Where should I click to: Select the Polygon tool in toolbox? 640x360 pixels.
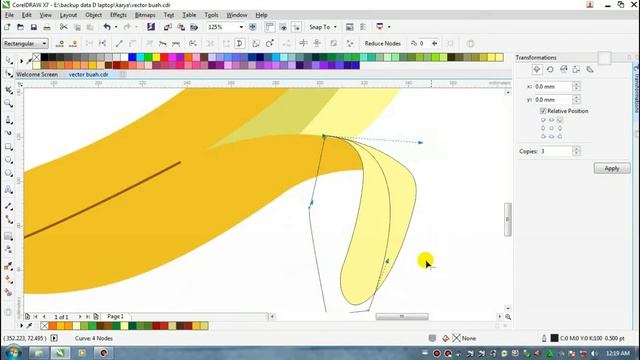9,173
